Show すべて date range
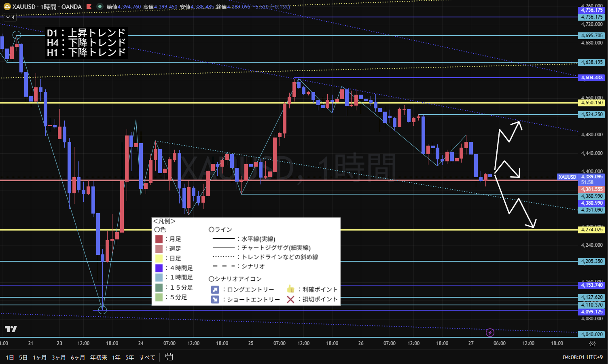This screenshot has width=608, height=364. click(x=147, y=358)
